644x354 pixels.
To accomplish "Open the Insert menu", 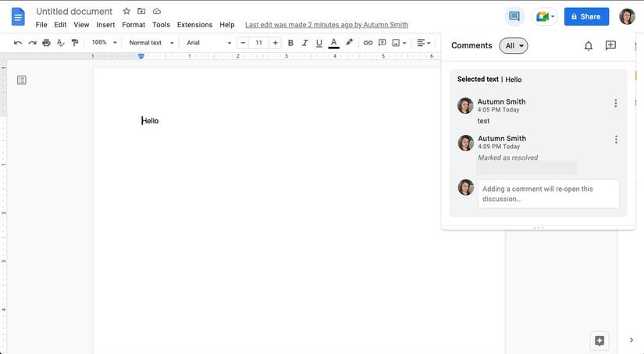I will [105, 25].
